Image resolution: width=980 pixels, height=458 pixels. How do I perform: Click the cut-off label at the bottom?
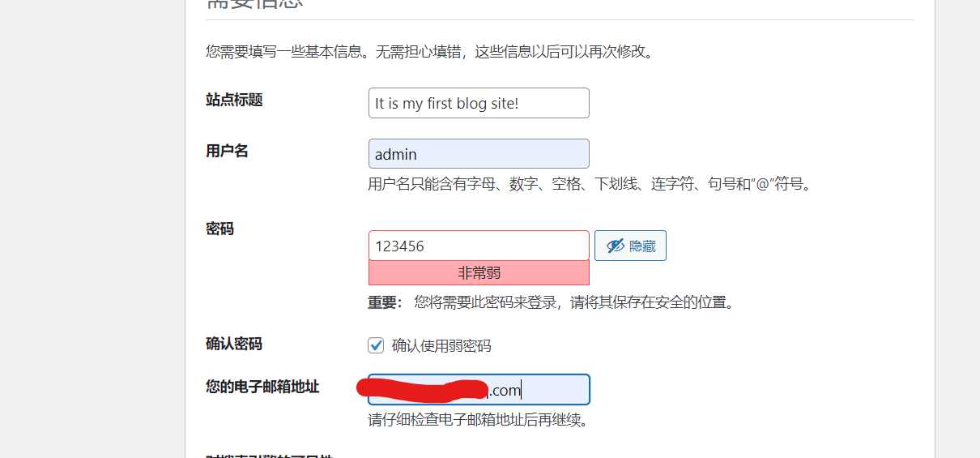[271, 455]
